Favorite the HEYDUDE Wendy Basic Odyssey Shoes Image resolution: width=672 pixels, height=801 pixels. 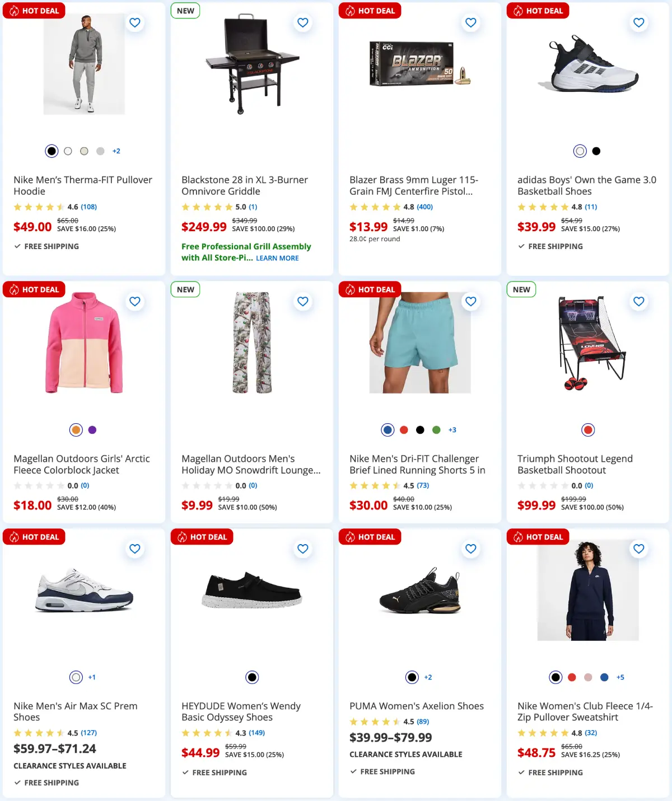(303, 549)
